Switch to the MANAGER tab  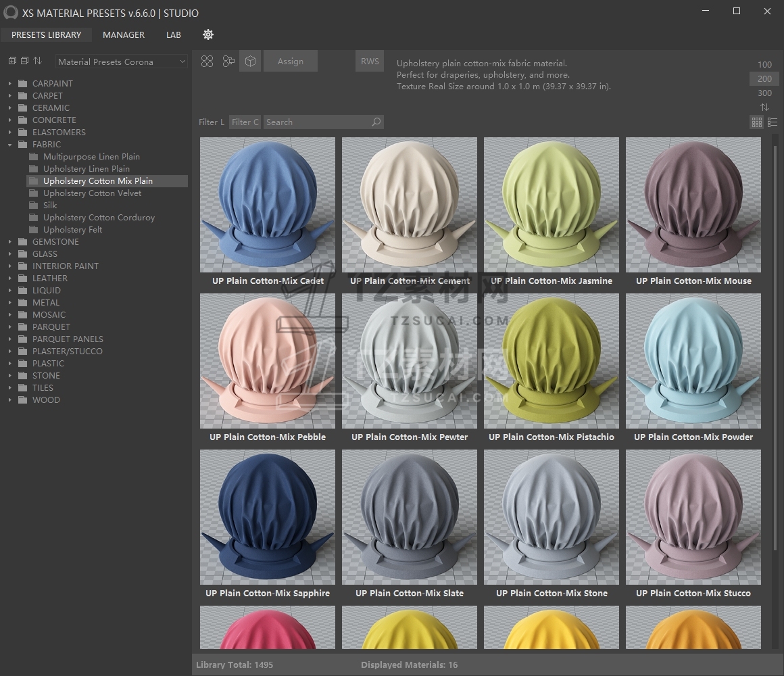pyautogui.click(x=124, y=34)
